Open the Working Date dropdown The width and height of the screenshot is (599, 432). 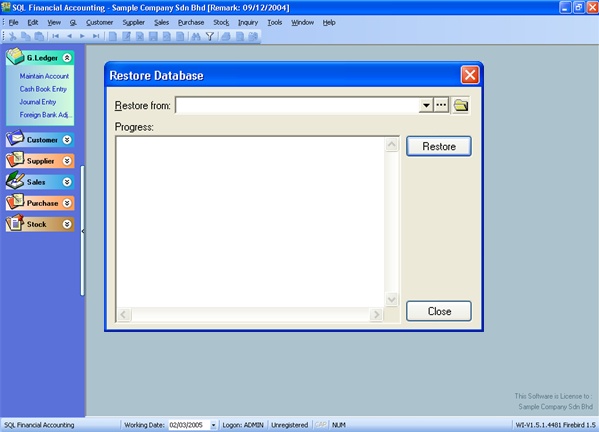[213, 425]
